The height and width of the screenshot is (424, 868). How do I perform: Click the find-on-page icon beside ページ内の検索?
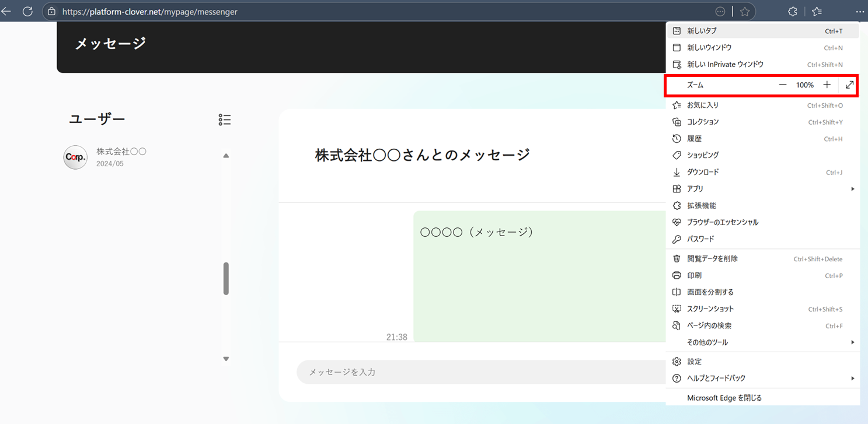[x=677, y=326]
